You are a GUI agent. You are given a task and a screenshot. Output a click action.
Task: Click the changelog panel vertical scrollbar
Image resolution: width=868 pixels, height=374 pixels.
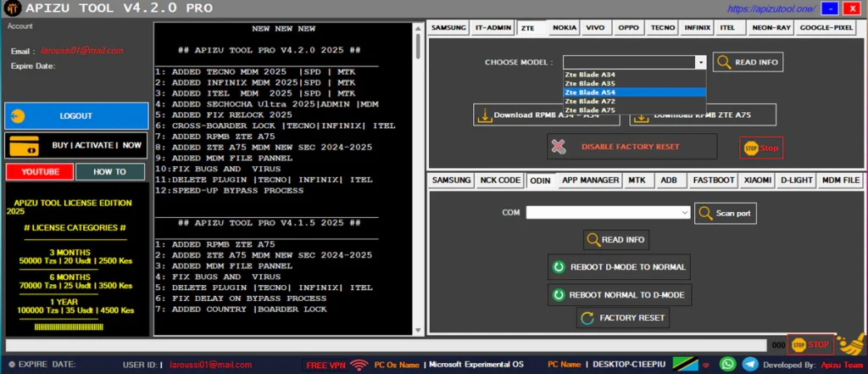tap(419, 178)
